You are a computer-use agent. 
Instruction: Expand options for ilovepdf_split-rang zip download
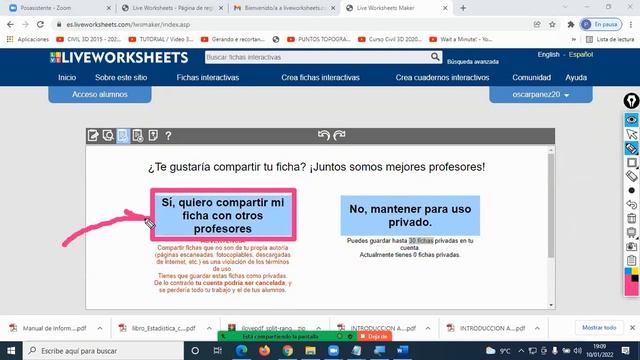(318, 328)
